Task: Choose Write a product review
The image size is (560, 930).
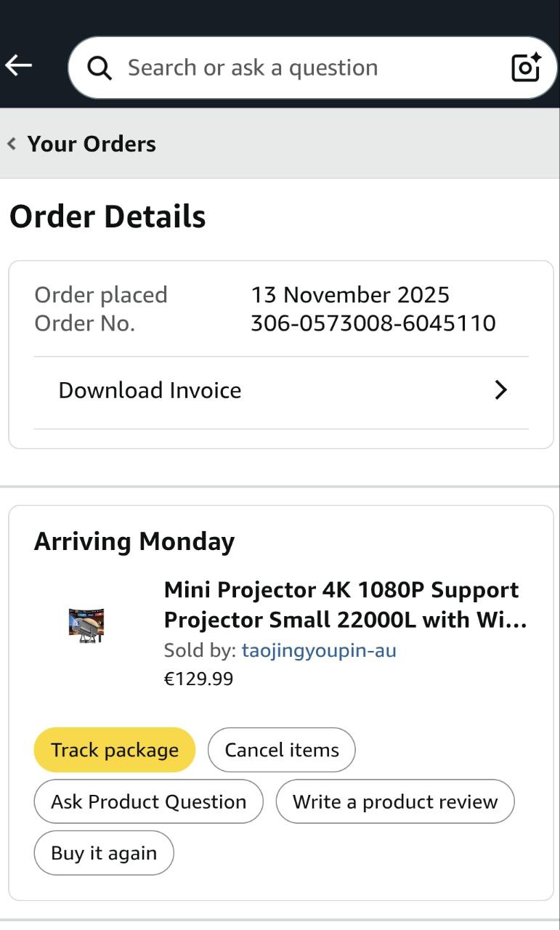Action: (395, 801)
